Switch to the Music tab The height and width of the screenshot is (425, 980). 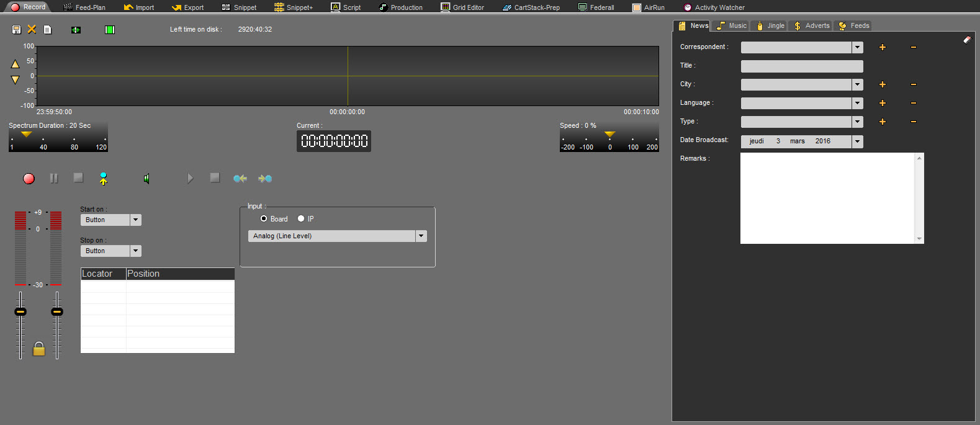[x=731, y=25]
